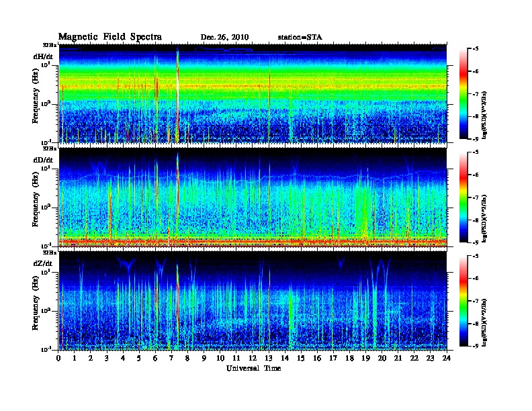Click the "-5" tick on dH/dt color bar

476,49
